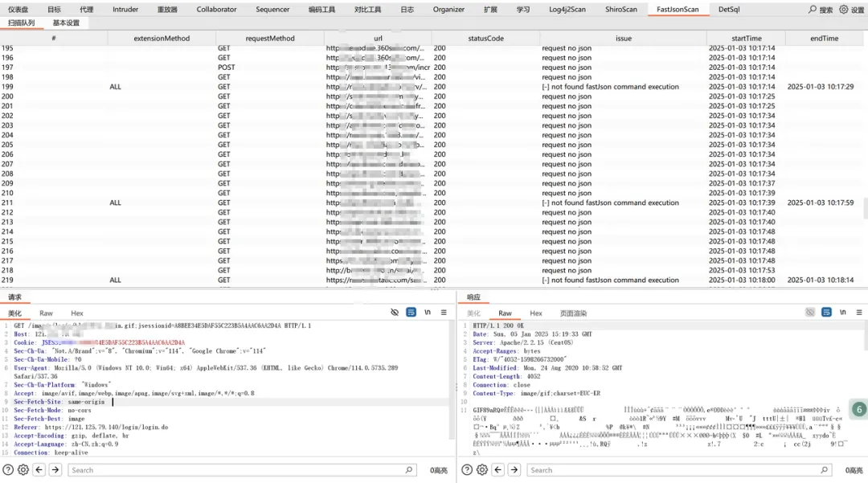Click the table vertical scrollbar
The height and width of the screenshot is (483, 868).
(866, 209)
